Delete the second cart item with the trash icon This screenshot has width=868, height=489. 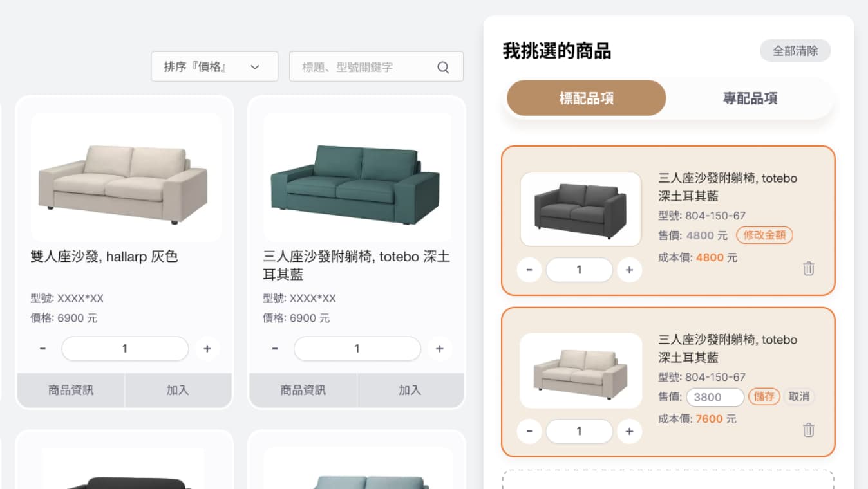(809, 430)
